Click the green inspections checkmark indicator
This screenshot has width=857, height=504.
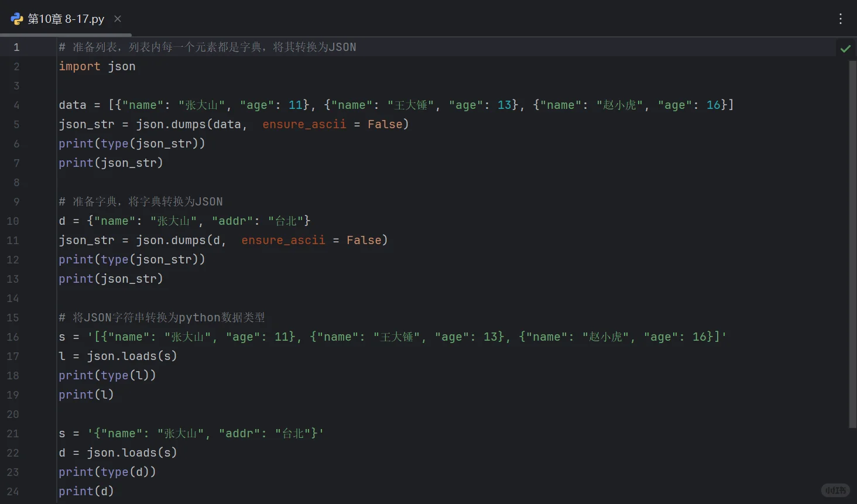click(845, 48)
